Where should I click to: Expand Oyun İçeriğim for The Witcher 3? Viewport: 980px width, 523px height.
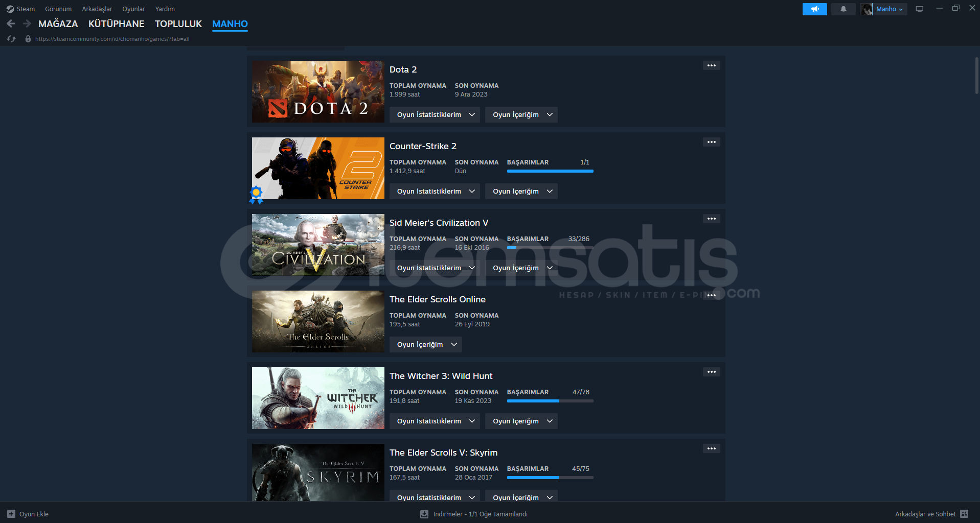click(x=521, y=421)
